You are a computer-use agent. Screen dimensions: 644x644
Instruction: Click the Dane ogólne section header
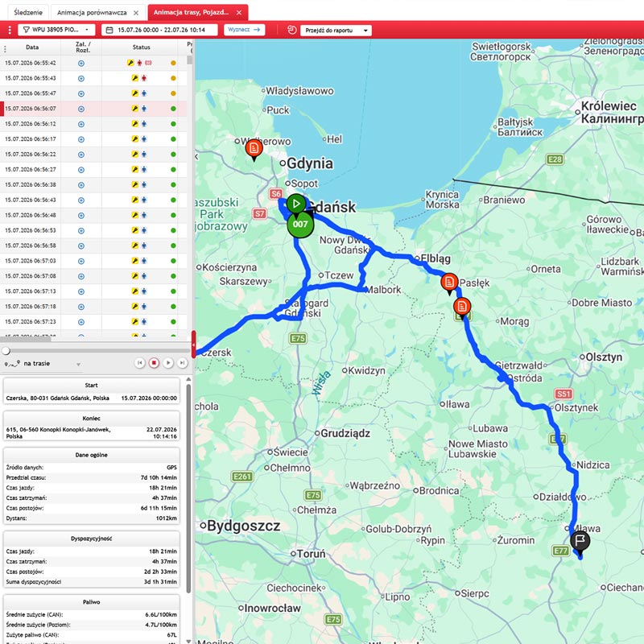[91, 455]
